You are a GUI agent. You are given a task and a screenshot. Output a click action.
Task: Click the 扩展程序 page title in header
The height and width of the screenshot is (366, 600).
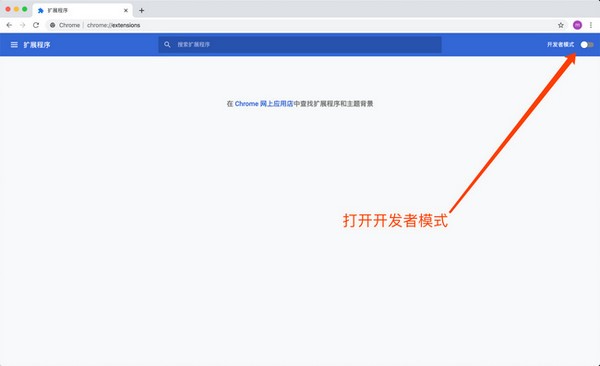(37, 45)
